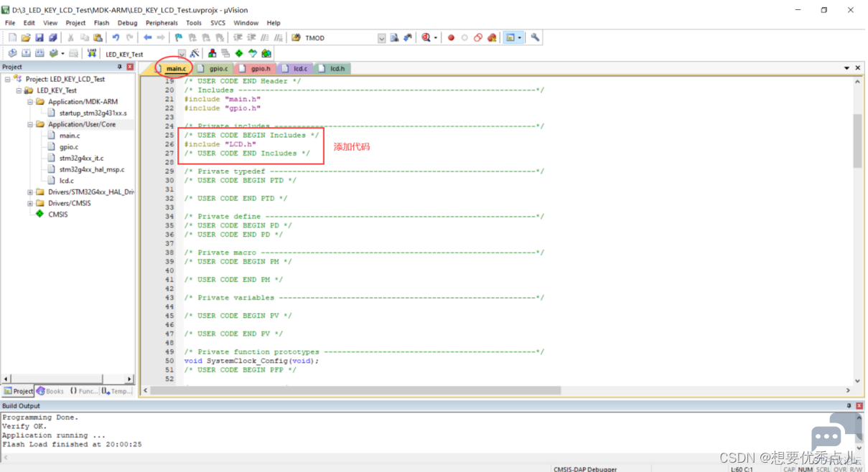
Task: Open the TMOD find combo dropdown
Action: point(382,38)
